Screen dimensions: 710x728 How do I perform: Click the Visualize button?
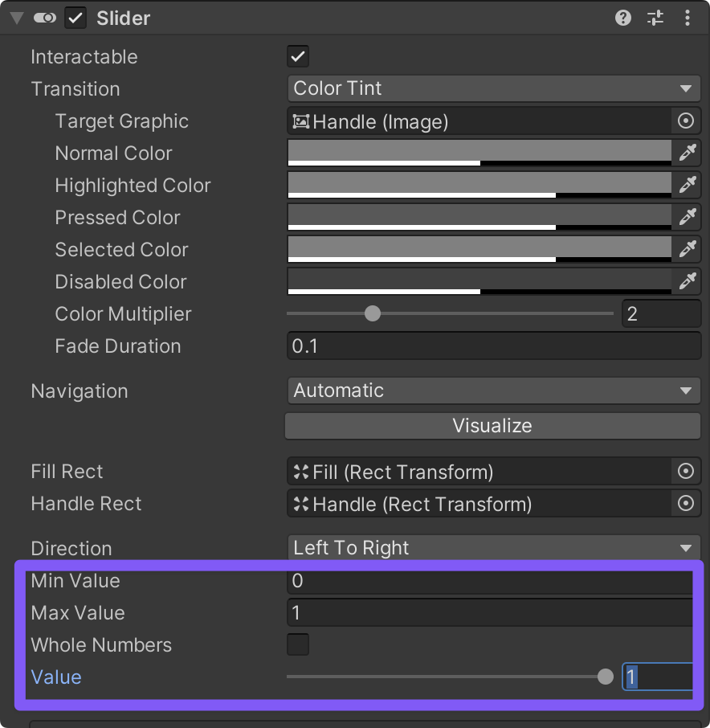click(492, 426)
